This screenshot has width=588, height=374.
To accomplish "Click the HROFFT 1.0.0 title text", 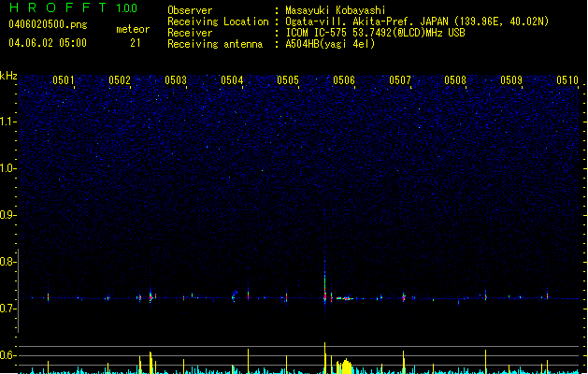I will tap(73, 7).
